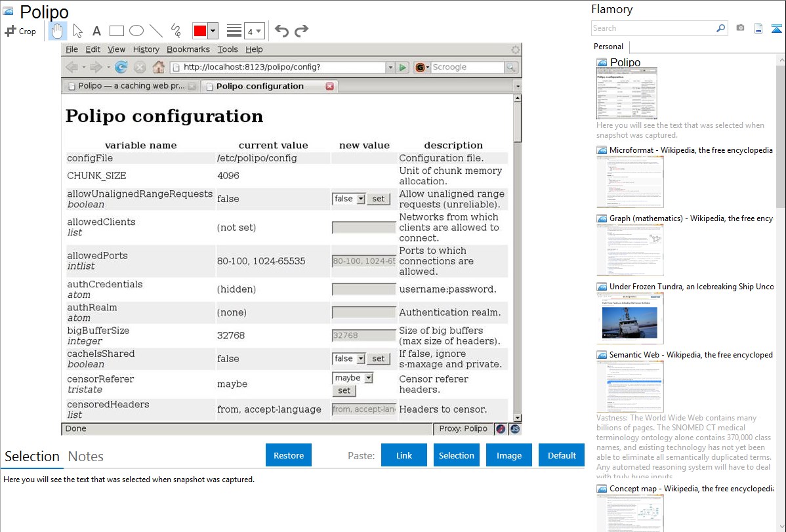This screenshot has width=786, height=532.
Task: Switch to the Notes tab
Action: 85,457
